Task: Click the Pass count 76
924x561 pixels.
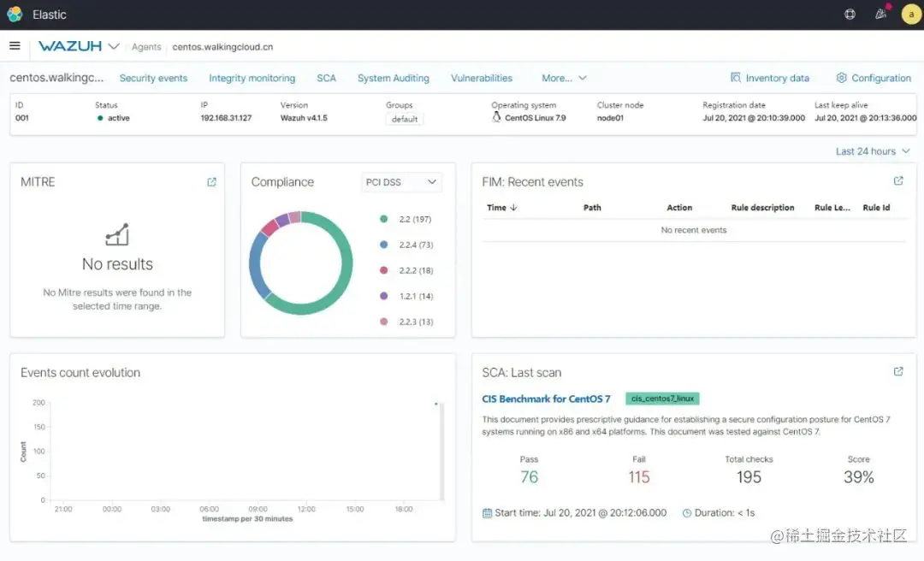Action: click(x=530, y=476)
